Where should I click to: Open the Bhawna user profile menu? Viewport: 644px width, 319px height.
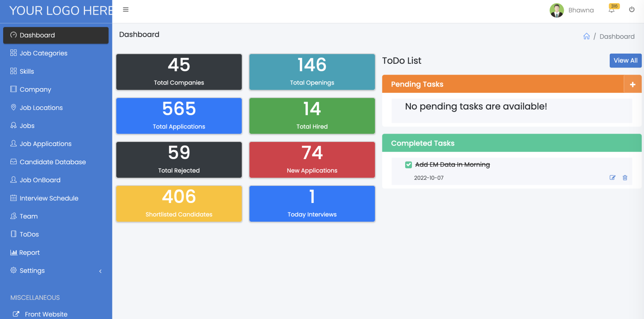point(581,10)
